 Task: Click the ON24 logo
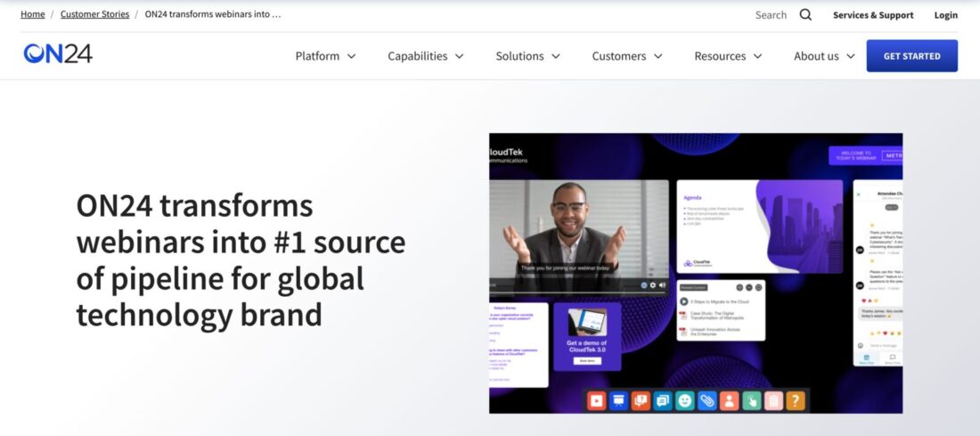click(x=58, y=54)
